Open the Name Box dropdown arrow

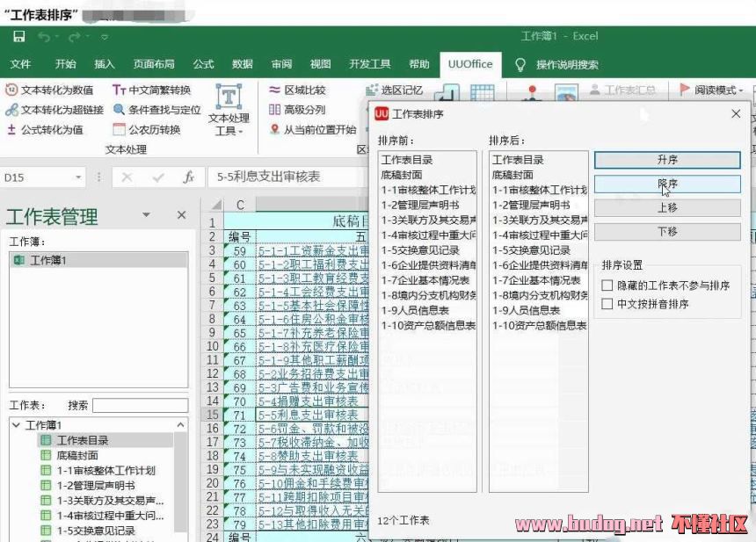[x=78, y=177]
